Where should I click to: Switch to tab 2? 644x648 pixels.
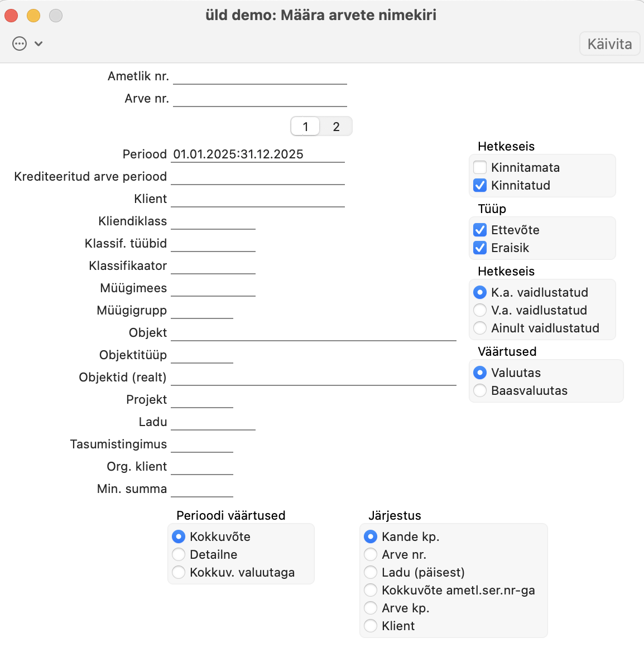click(337, 127)
